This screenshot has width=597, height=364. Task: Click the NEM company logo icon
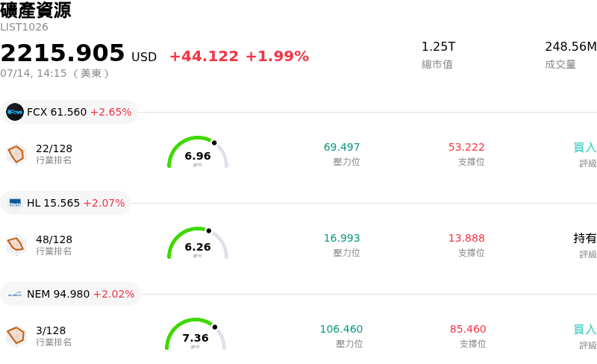point(15,294)
